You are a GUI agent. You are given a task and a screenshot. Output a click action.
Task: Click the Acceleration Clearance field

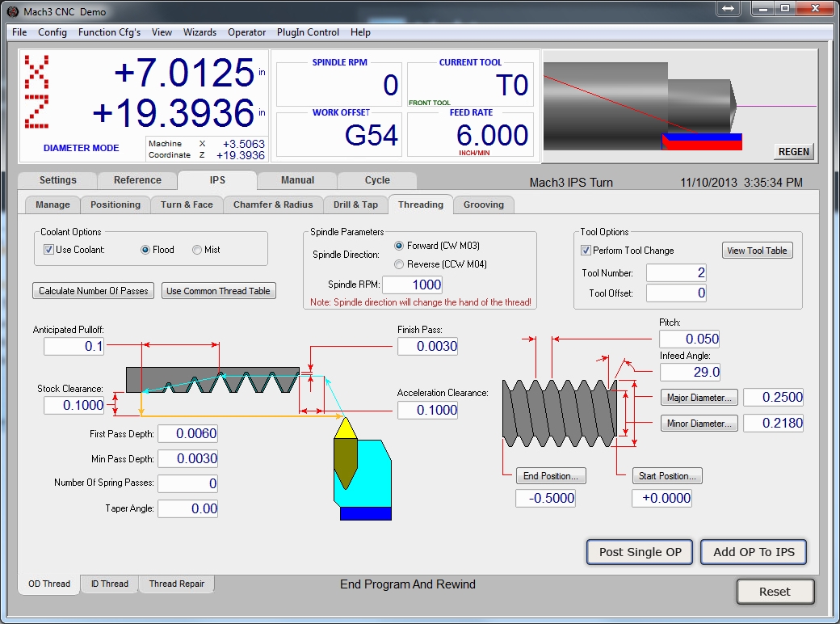427,410
